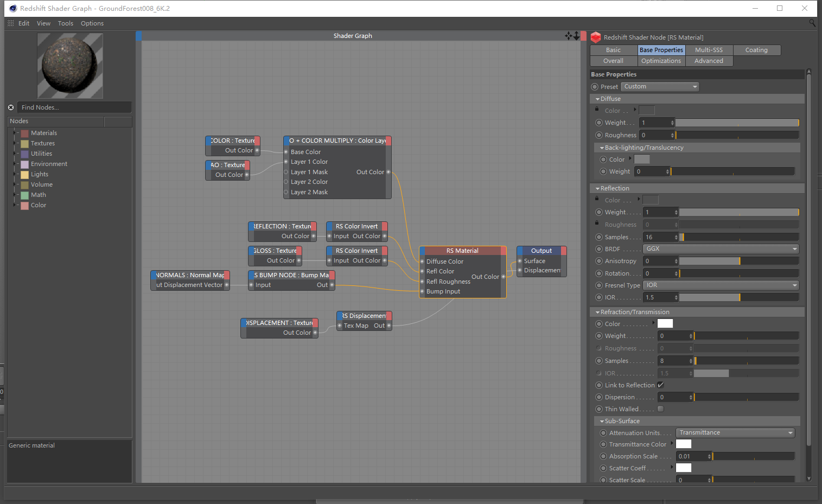The width and height of the screenshot is (822, 504).
Task: Click the Refraction Color white swatch
Action: (665, 324)
